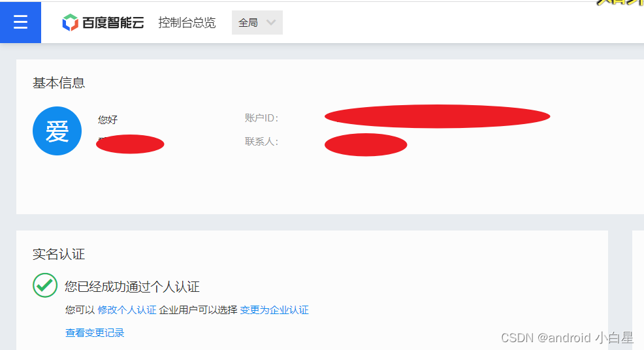
Task: Open the blue hamburger navigation menu
Action: [20, 22]
